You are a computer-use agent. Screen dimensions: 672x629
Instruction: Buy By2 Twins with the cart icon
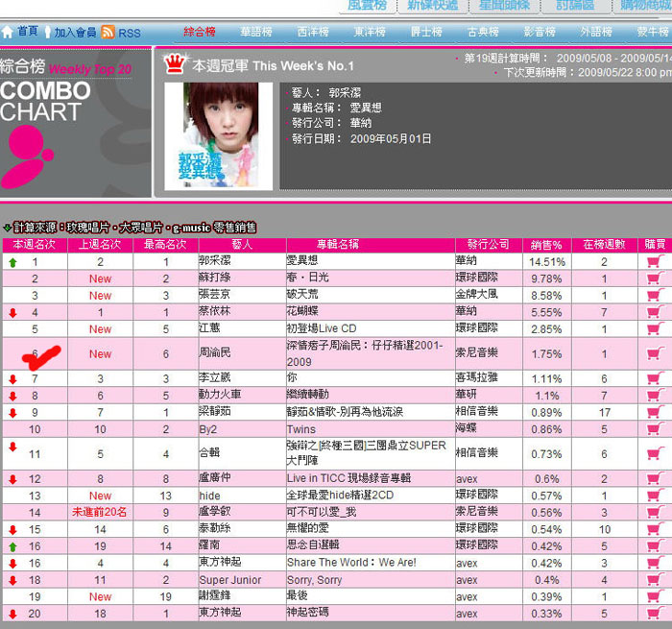click(x=655, y=428)
